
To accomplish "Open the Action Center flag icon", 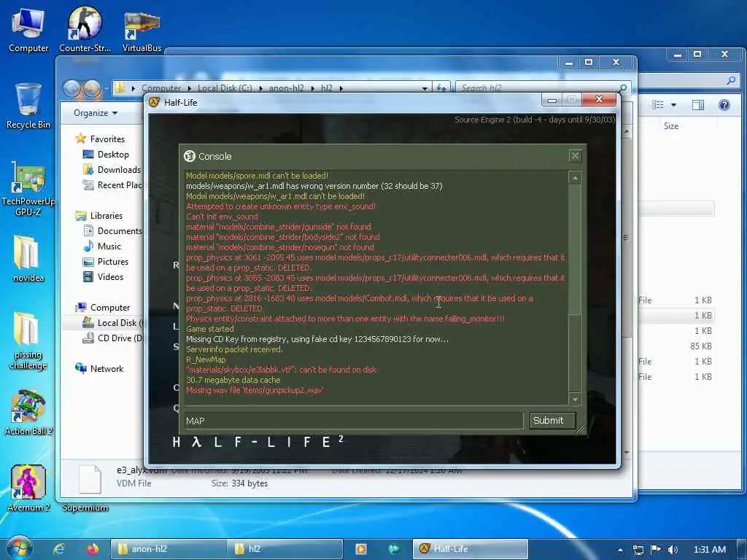I will click(656, 550).
